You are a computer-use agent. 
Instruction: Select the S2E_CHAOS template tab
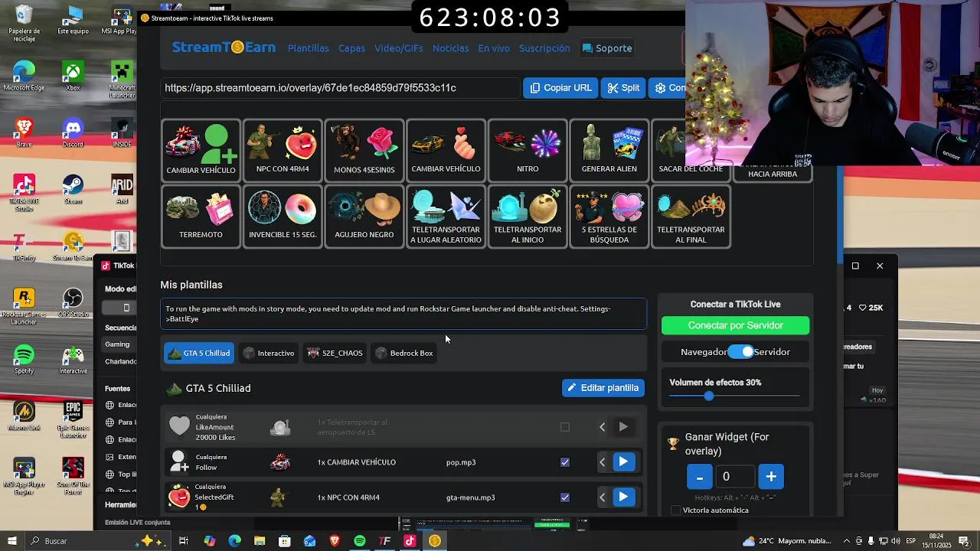335,353
